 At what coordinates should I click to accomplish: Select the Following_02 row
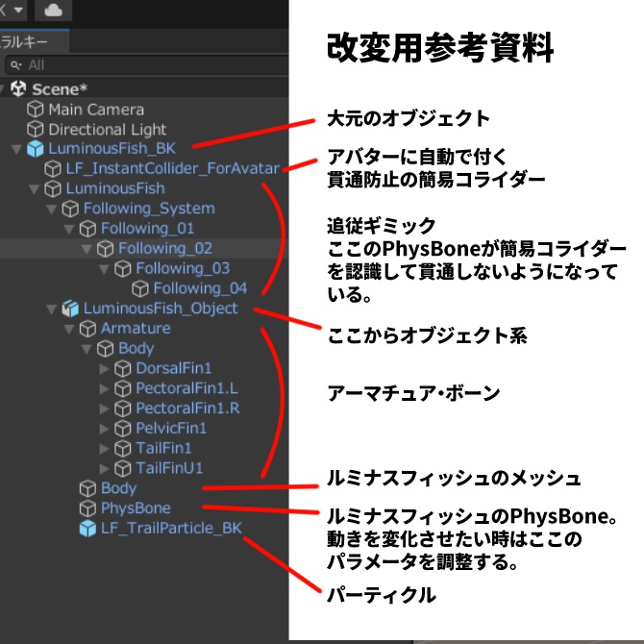pyautogui.click(x=144, y=249)
